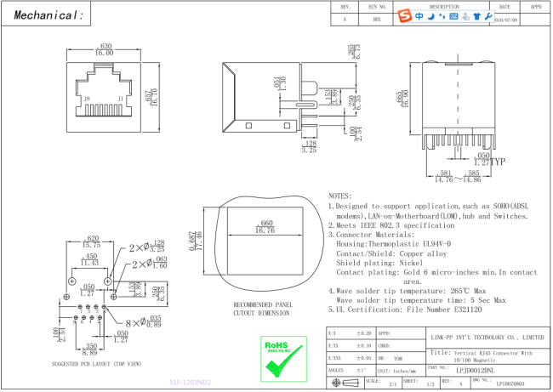
Task: Click the NOTES heading
Action: tap(339, 196)
